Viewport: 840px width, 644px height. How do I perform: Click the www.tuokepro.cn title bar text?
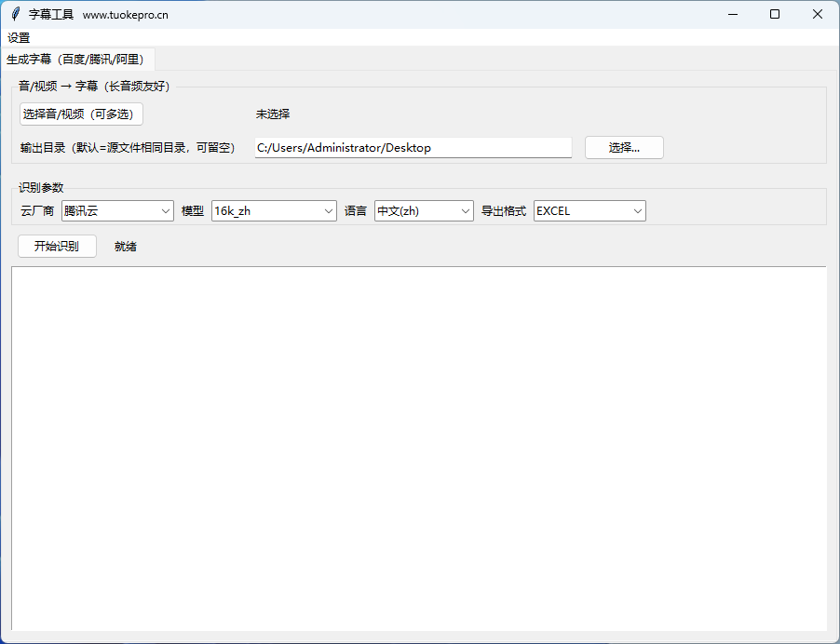click(x=127, y=14)
